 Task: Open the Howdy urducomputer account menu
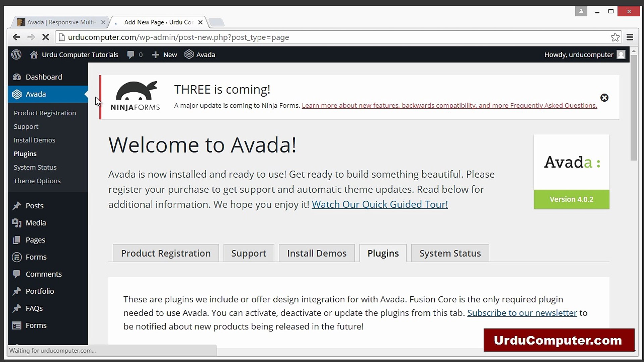click(x=584, y=54)
